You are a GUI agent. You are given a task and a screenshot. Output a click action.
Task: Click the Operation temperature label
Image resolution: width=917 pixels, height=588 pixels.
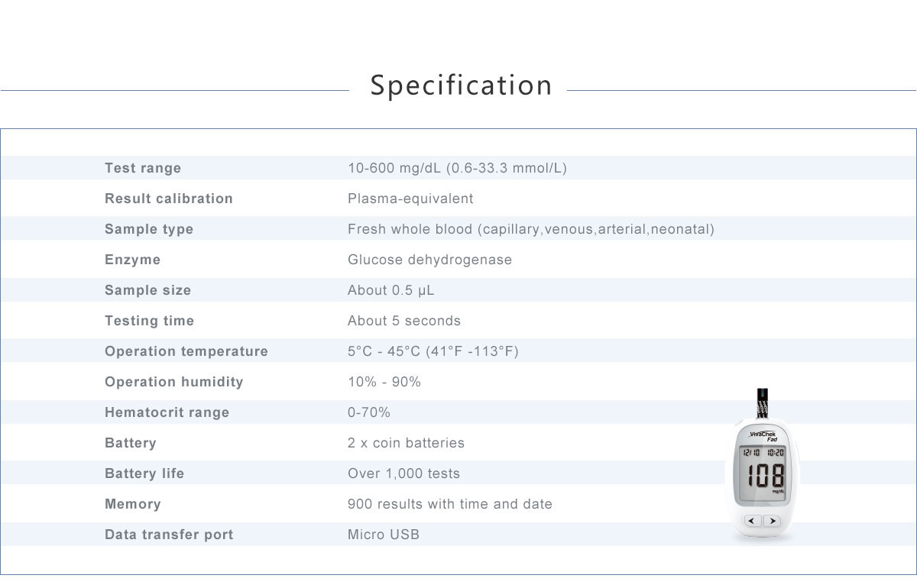[186, 351]
